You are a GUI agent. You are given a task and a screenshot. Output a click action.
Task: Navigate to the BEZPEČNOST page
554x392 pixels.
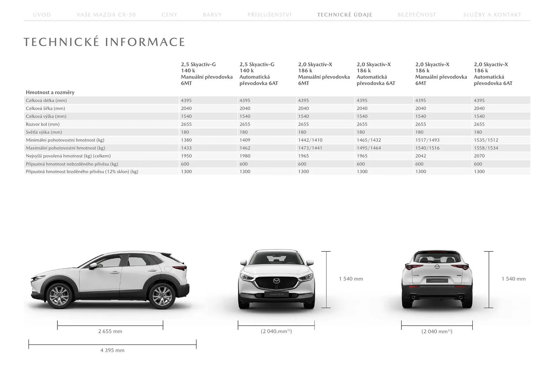pos(416,14)
